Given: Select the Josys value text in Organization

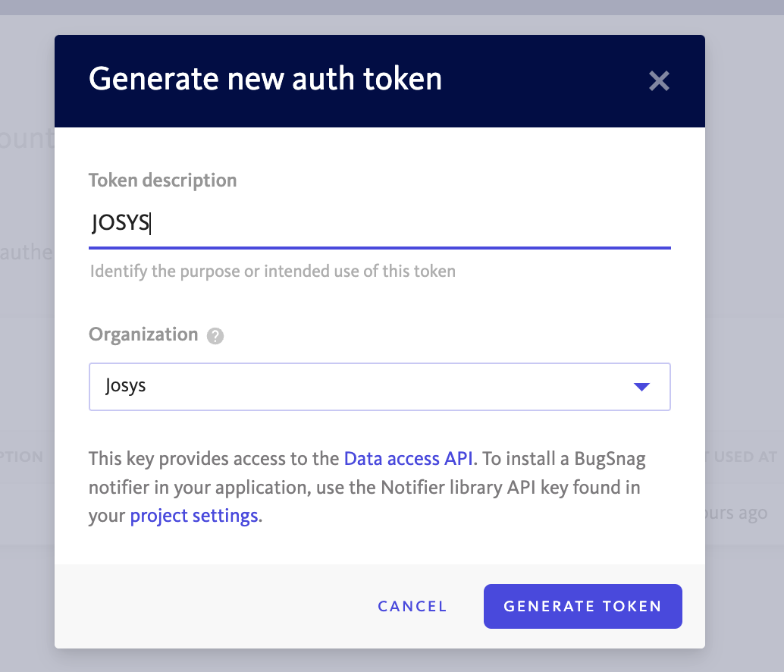Looking at the screenshot, I should click(x=126, y=385).
